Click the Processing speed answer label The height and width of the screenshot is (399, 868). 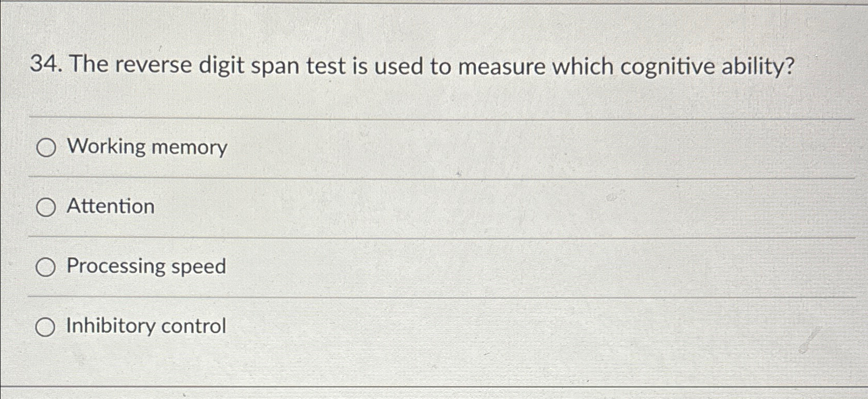tap(146, 267)
